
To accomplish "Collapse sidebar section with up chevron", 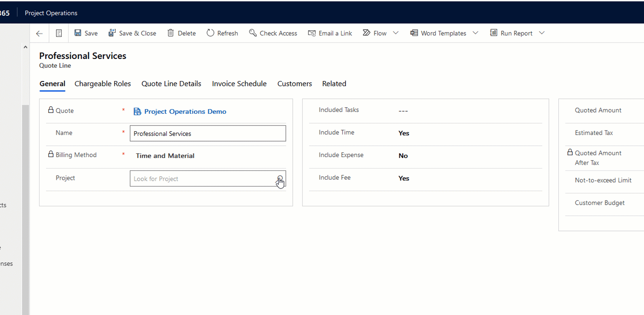I will point(26,47).
